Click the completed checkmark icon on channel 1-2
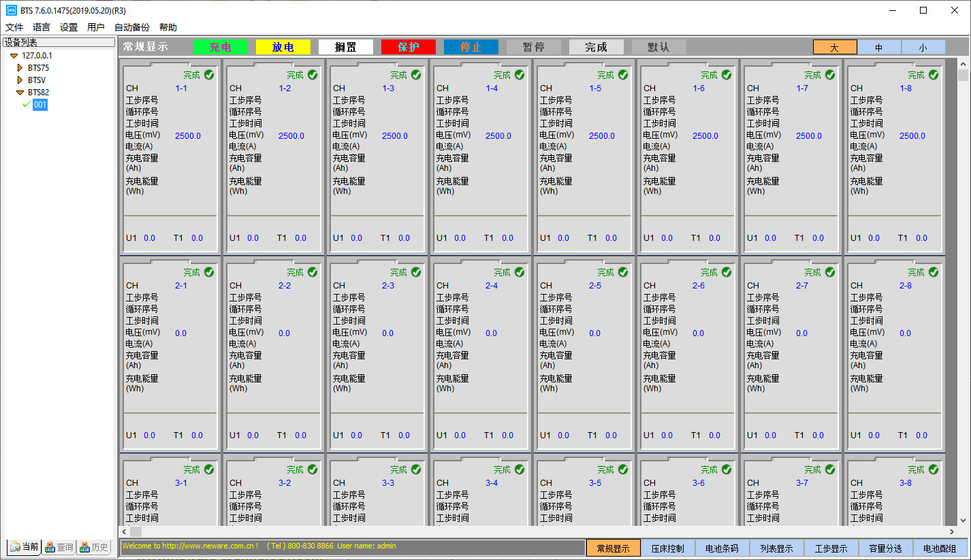The image size is (971, 560). [x=313, y=75]
